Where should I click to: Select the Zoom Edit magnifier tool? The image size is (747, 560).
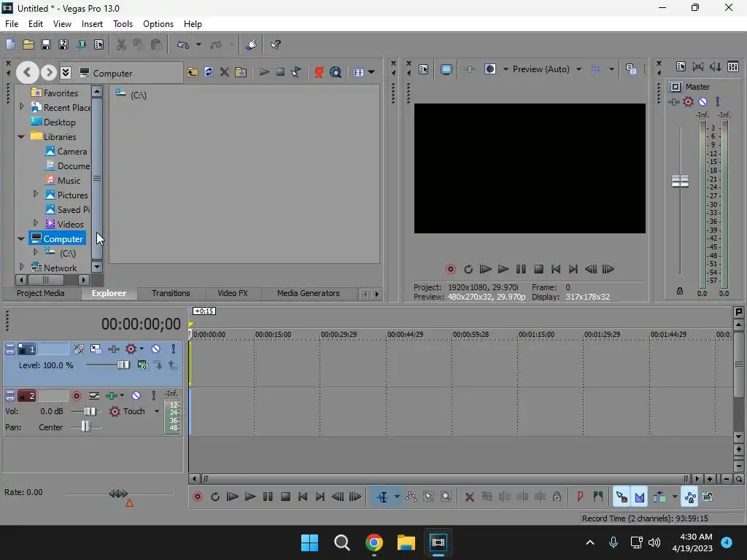446,497
